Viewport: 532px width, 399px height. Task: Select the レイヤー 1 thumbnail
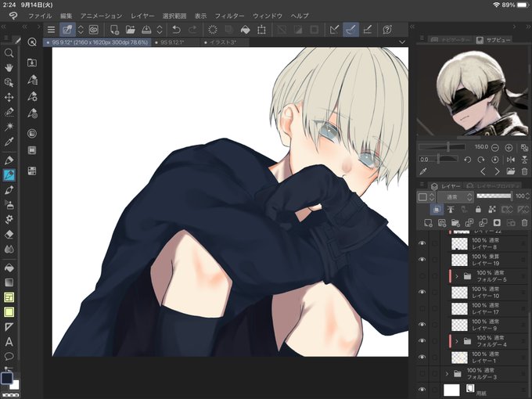459,358
